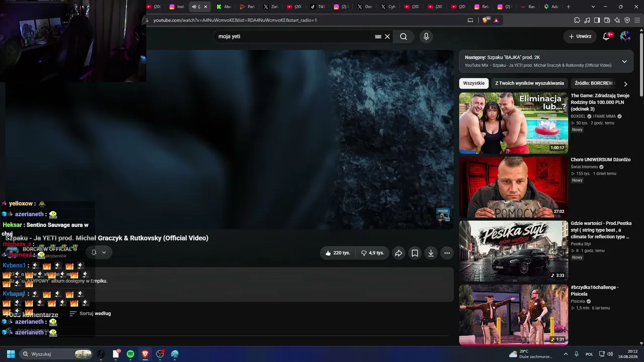Open on-screen keyboard in search box
Screen dimensions: 644x362
(378, 36)
